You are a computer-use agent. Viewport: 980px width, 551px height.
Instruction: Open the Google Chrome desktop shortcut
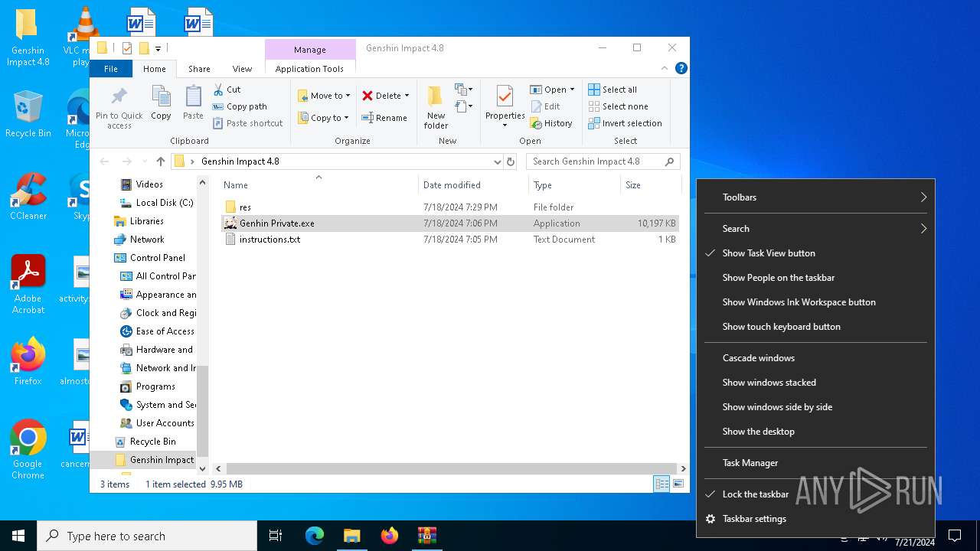pos(28,449)
